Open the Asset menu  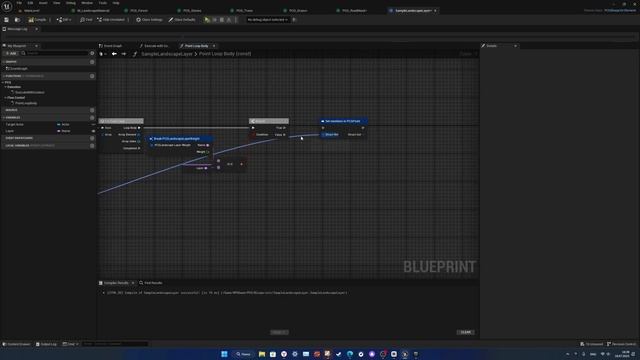coord(43,3)
